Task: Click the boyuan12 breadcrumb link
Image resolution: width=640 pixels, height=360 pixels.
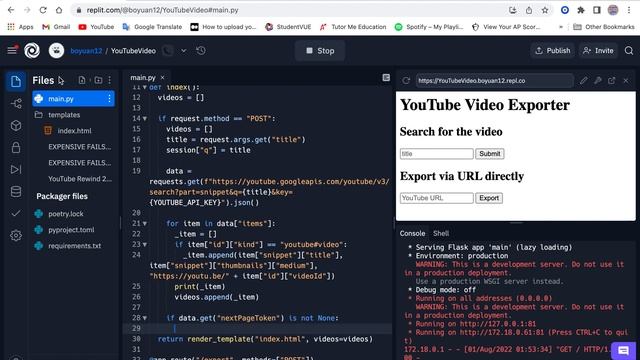Action: (x=86, y=51)
